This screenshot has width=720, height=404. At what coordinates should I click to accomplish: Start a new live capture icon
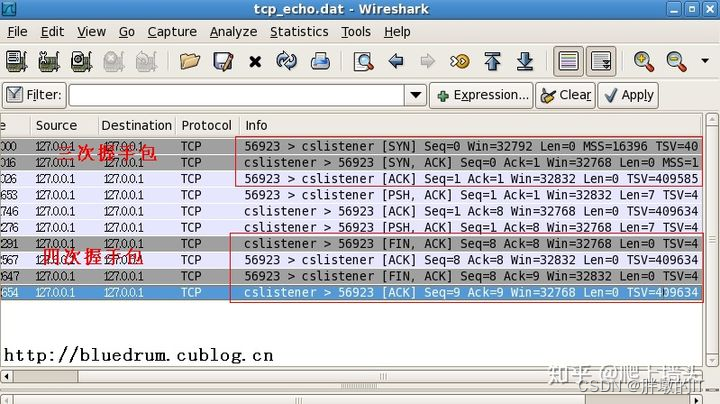point(82,61)
